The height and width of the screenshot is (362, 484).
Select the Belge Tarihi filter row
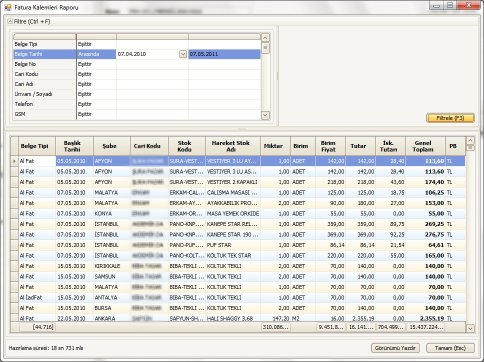pyautogui.click(x=137, y=54)
